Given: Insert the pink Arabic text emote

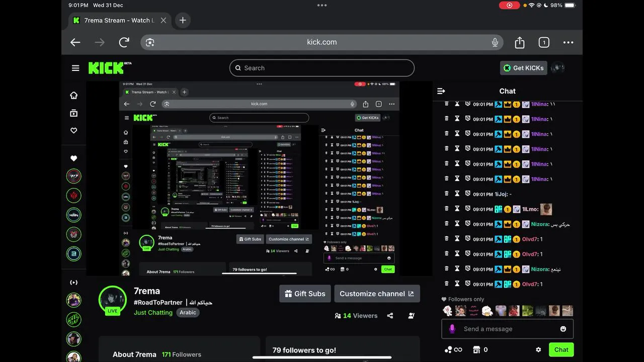Looking at the screenshot, I should 473,311.
